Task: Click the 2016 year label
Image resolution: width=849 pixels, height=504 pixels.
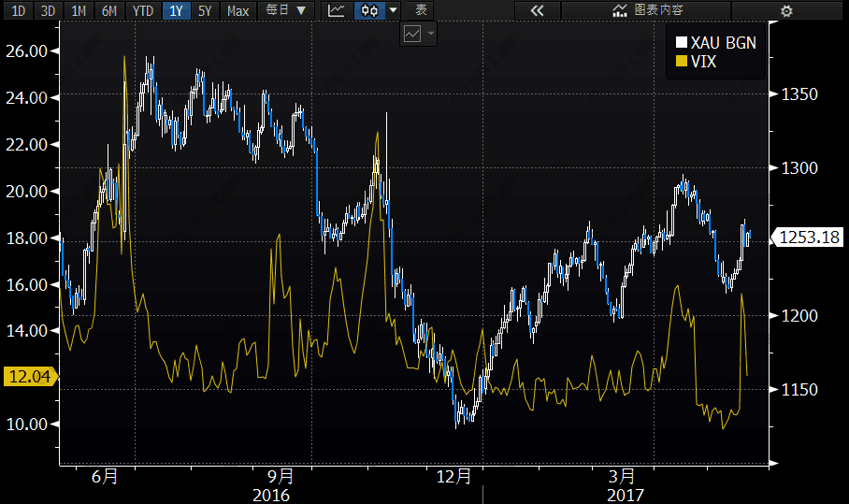Action: click(x=271, y=496)
